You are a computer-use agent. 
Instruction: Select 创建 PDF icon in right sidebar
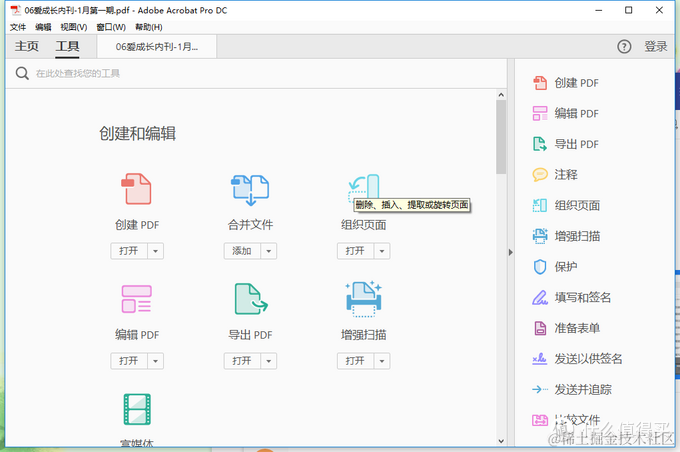tap(540, 83)
